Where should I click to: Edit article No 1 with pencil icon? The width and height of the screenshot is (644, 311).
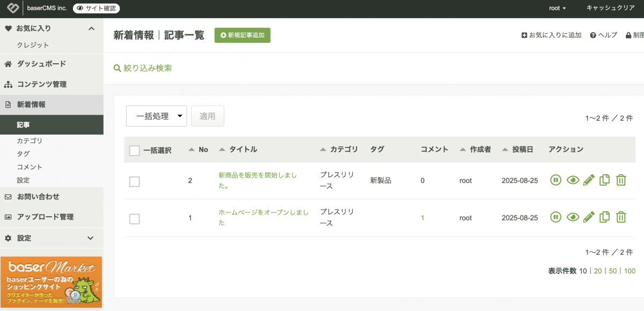(589, 217)
